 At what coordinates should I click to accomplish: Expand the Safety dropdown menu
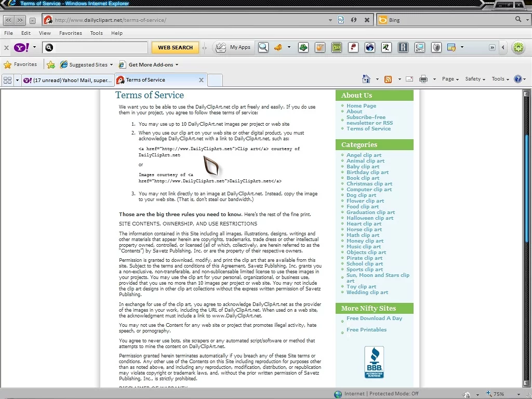475,79
